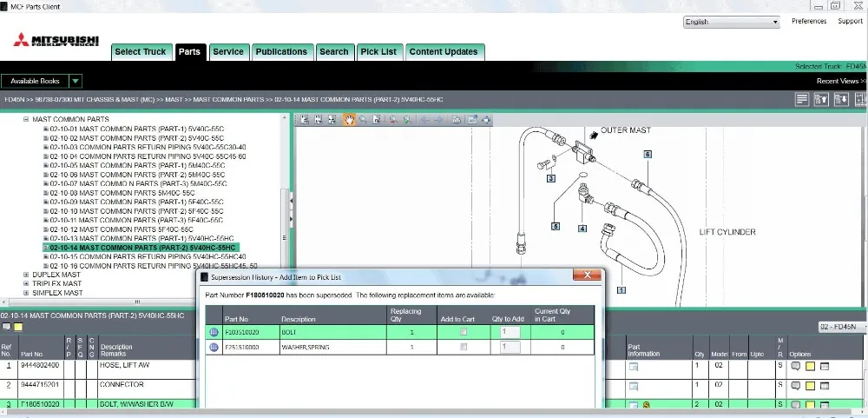Click table icon in HOSE, LIFT AW options

point(825,367)
